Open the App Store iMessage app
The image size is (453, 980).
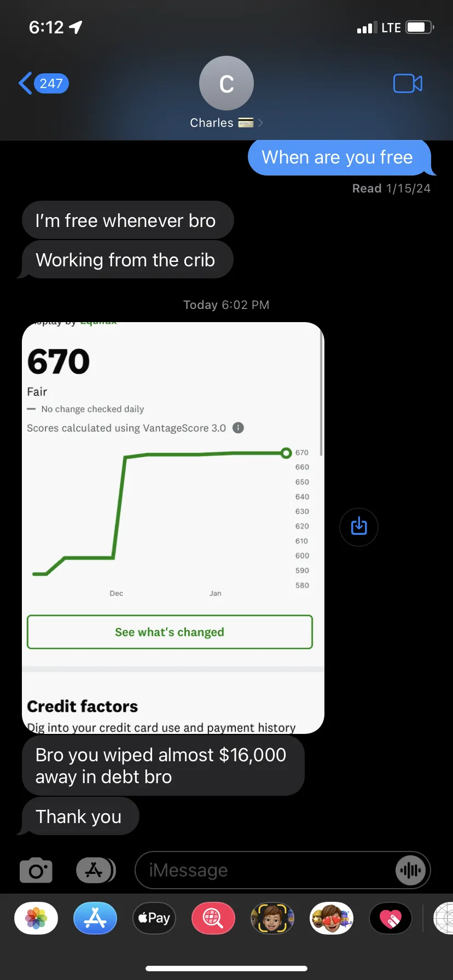pyautogui.click(x=95, y=918)
